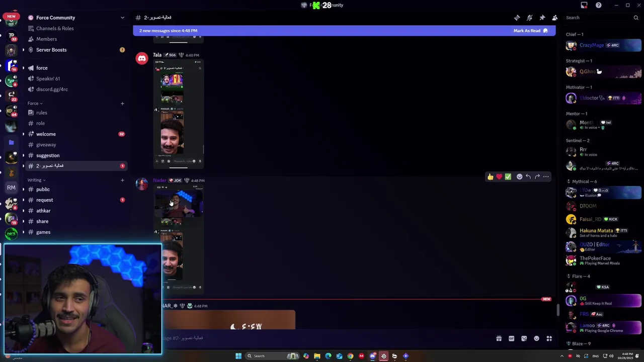View ThePokerFace member entry
Image resolution: width=644 pixels, height=362 pixels.
pyautogui.click(x=603, y=260)
